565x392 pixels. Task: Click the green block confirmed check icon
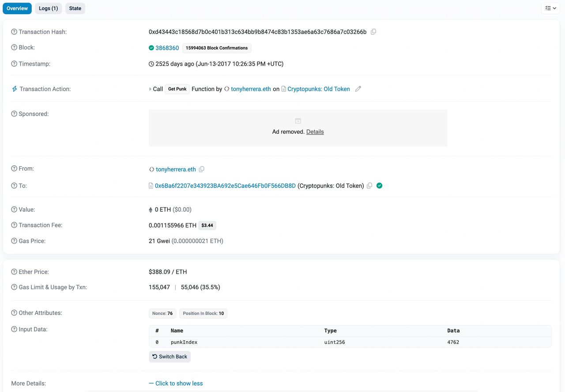[151, 48]
